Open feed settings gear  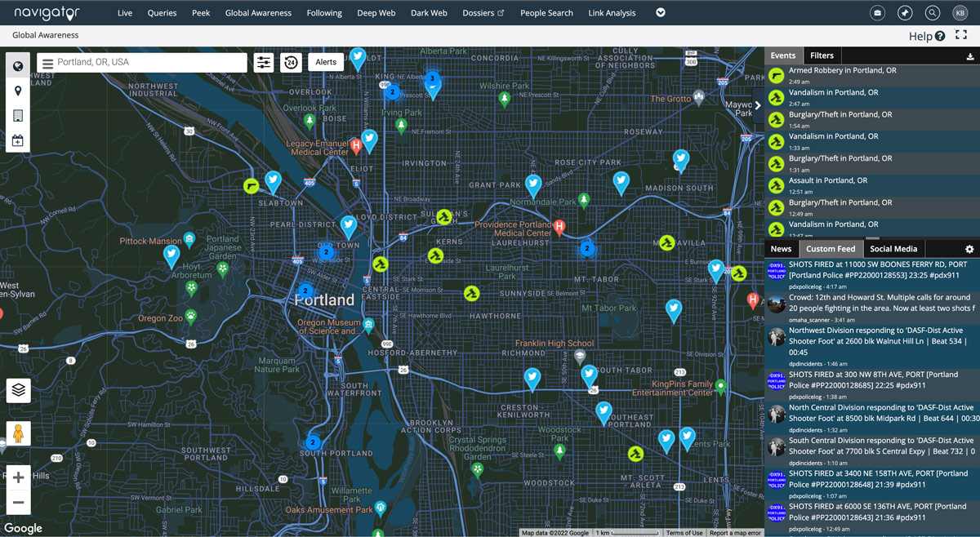pos(969,249)
